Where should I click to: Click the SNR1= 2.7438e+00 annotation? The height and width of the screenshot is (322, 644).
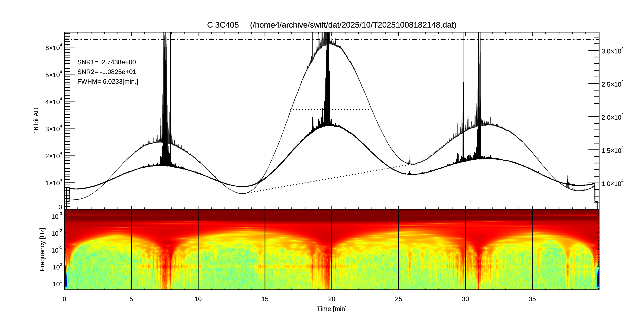click(x=107, y=62)
